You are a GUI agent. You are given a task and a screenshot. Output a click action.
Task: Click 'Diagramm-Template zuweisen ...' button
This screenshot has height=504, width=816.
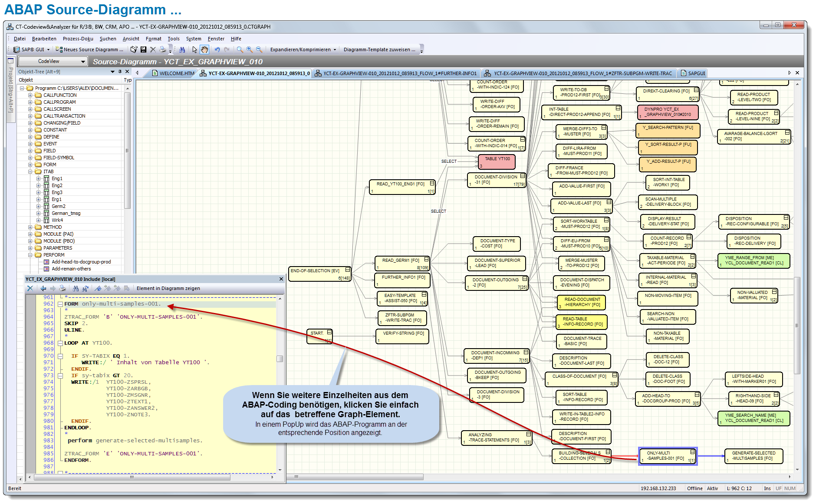[x=379, y=49]
